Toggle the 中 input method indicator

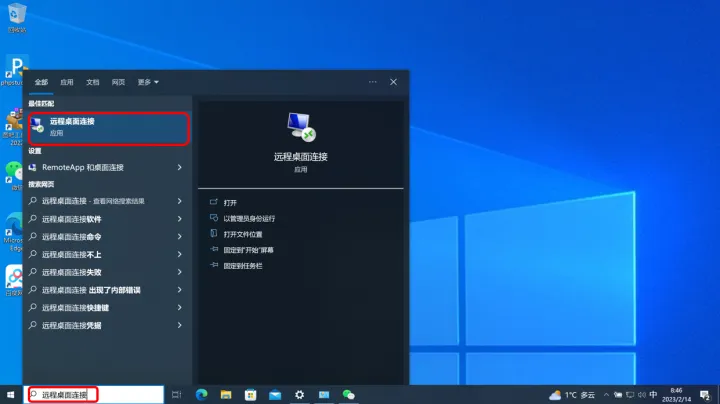pos(653,395)
